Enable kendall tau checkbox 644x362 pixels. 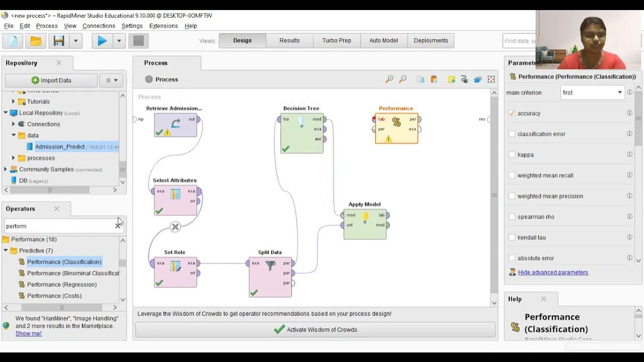point(512,237)
